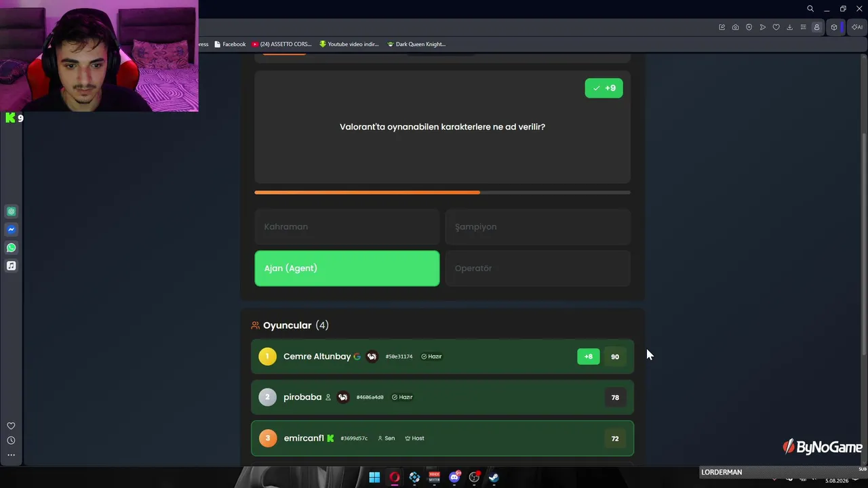This screenshot has width=868, height=488.
Task: Click the question timer progress bar
Action: coord(442,192)
